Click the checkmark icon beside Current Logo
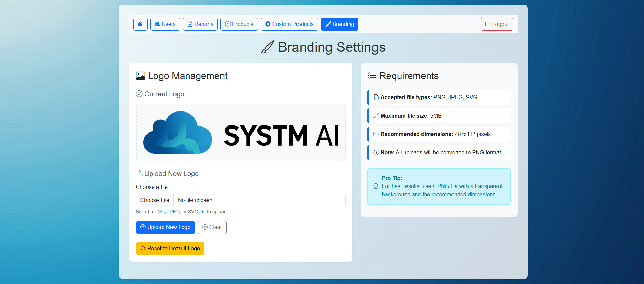Viewport: 644px width, 284px height. click(139, 94)
